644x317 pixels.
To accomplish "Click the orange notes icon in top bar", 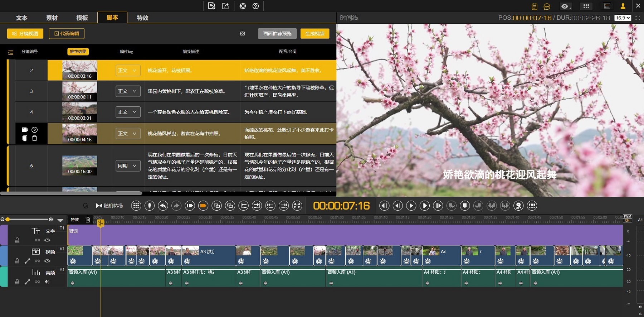I will click(535, 6).
